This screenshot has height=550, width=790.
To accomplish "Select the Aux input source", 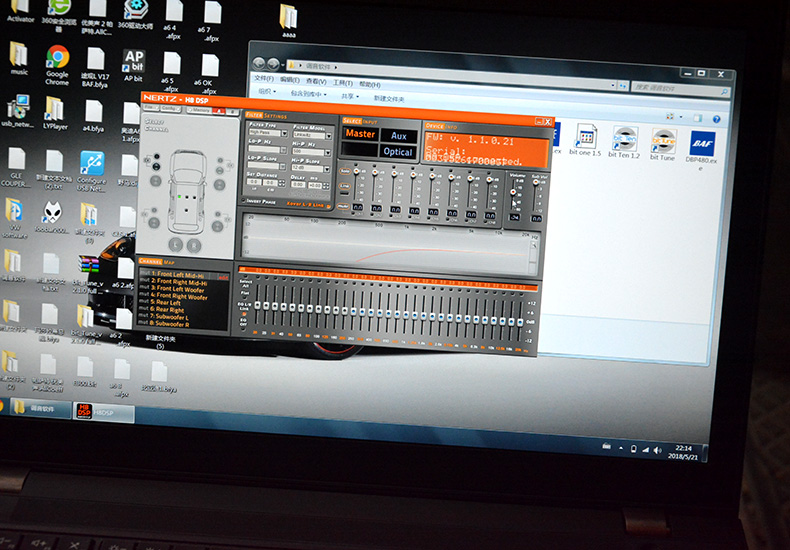I will 398,136.
